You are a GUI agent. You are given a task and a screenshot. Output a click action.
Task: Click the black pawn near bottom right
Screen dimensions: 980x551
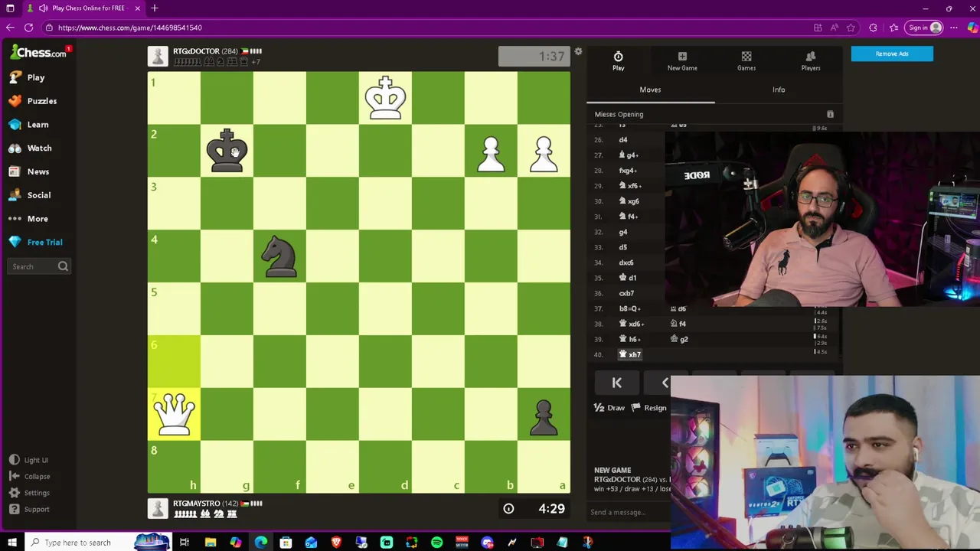(544, 416)
